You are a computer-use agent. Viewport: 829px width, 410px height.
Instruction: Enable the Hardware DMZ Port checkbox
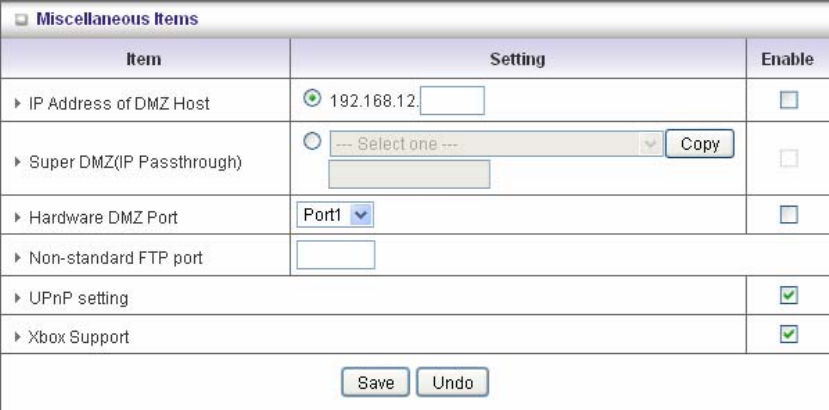pos(787,214)
